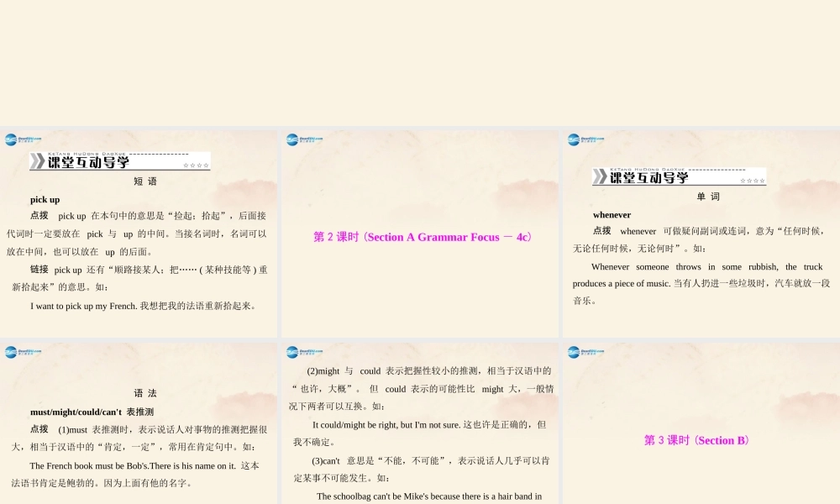Click the DearEDU logo on the first slide
The image size is (840, 504).
pos(14,139)
